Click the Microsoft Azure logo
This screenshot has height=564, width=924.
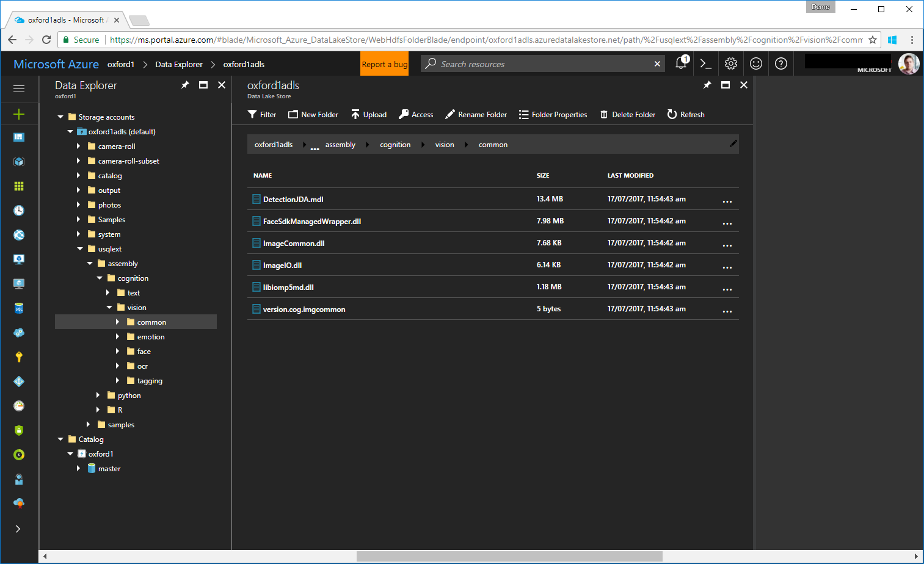56,64
